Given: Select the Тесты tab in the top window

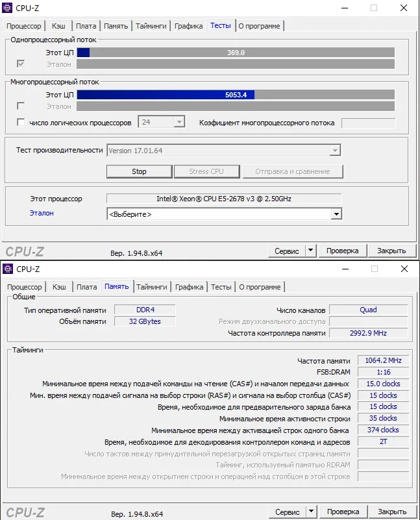Looking at the screenshot, I should click(221, 25).
